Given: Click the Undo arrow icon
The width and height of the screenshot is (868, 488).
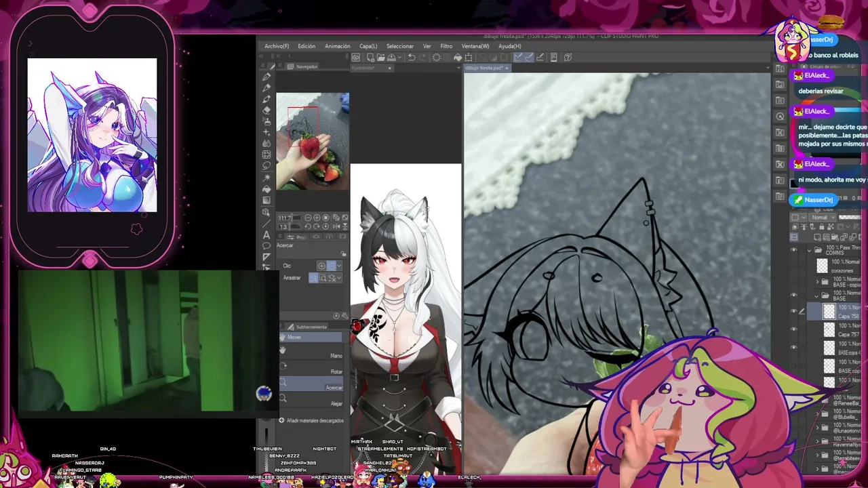Looking at the screenshot, I should [x=412, y=58].
